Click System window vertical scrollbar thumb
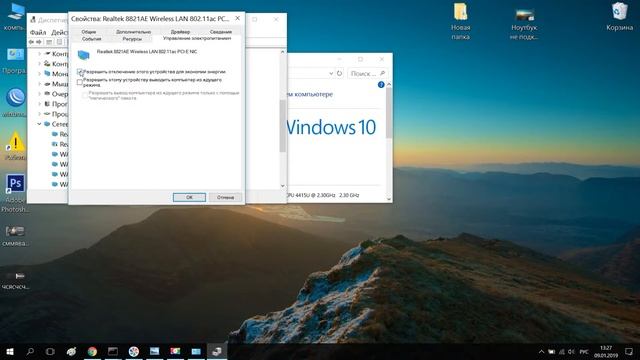 pos(389,113)
